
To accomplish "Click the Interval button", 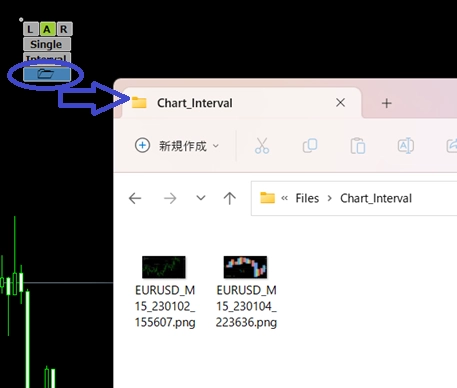I will coord(47,57).
